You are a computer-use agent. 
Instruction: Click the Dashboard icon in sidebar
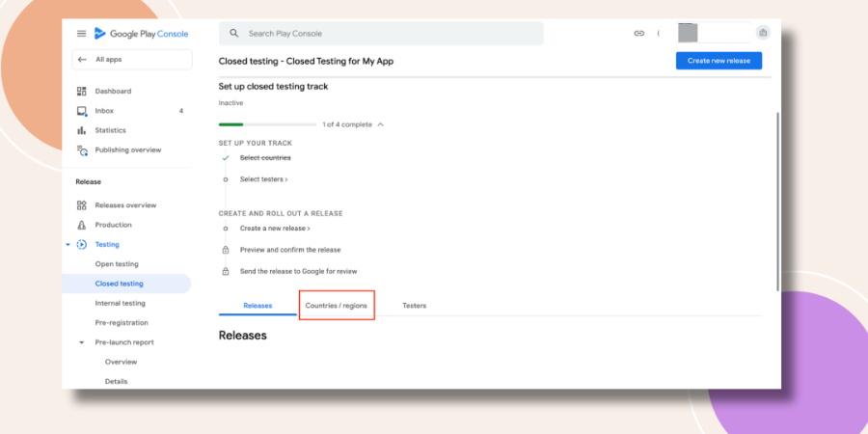click(82, 92)
